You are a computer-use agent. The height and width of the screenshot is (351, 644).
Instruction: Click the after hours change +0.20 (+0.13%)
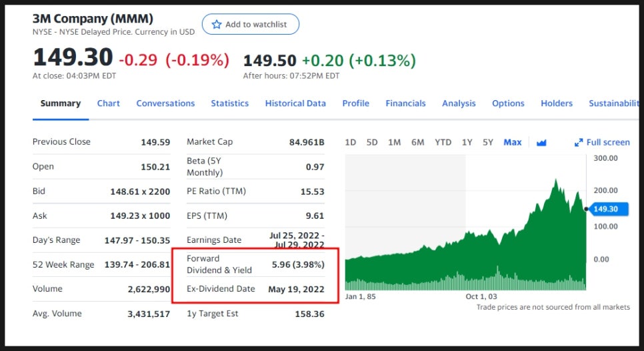[x=359, y=61]
